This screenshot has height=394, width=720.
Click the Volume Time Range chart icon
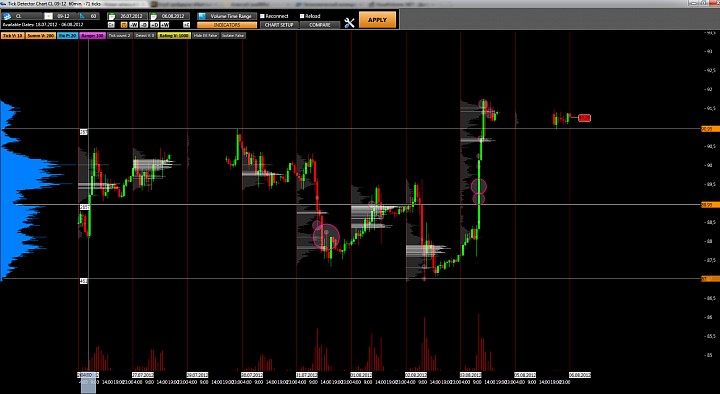click(x=202, y=16)
